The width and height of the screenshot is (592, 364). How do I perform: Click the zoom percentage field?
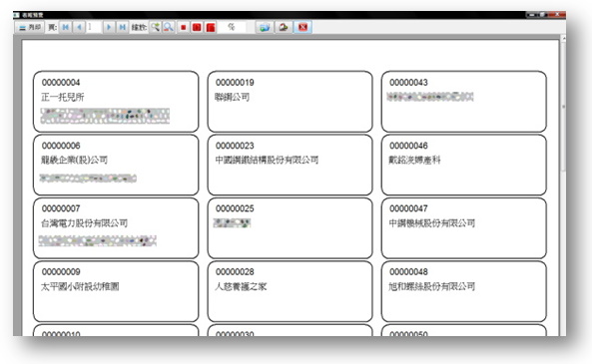pos(232,27)
